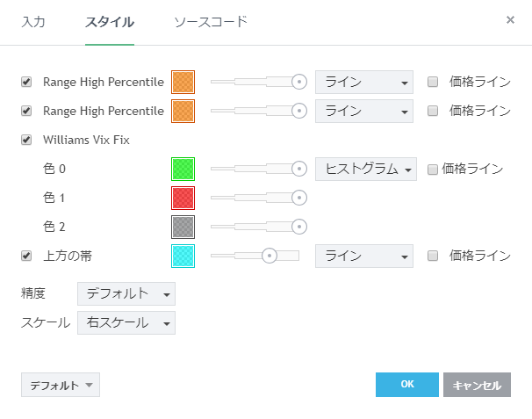Viewport: 532px width, 419px height.
Task: Open line style dropdown for 上方の帯
Action: [x=363, y=256]
